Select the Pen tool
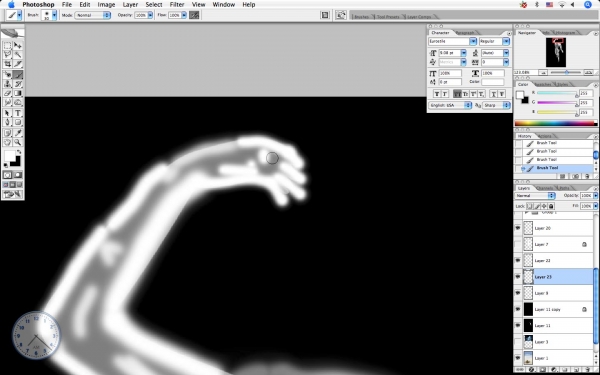The image size is (600, 375). tap(7, 122)
